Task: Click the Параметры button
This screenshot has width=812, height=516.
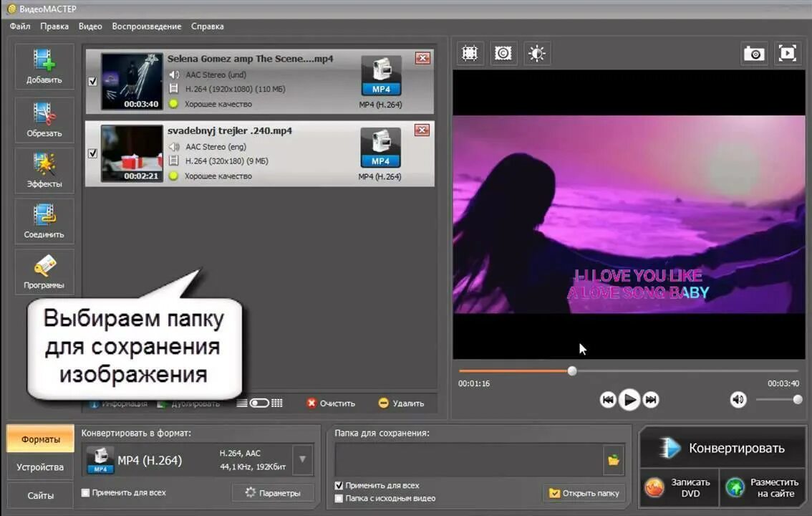Action: (x=273, y=492)
